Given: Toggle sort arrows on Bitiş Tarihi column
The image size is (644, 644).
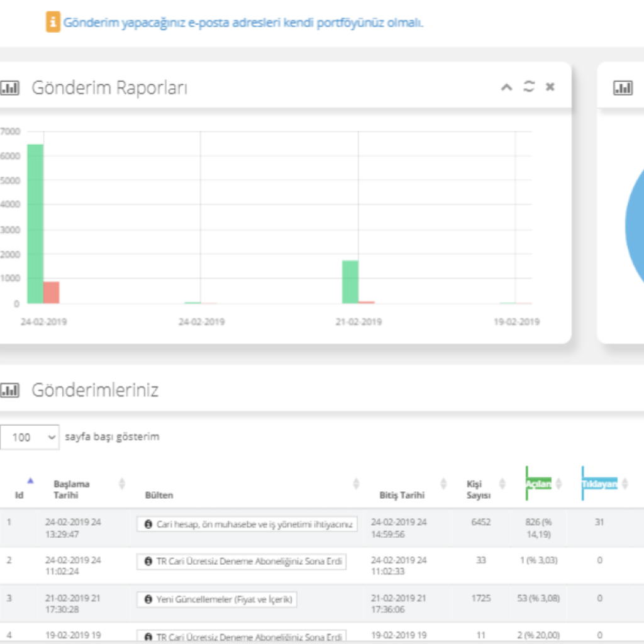Looking at the screenshot, I should (443, 484).
